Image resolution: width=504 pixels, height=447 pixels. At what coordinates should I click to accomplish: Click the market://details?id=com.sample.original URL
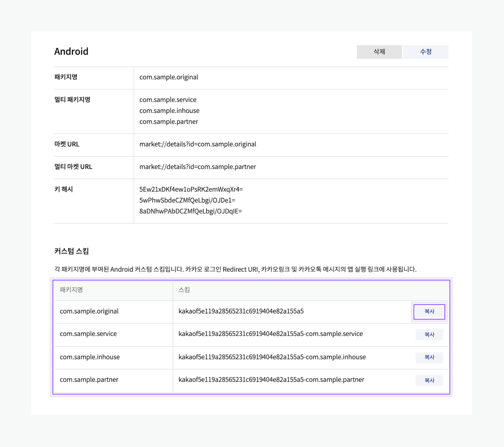click(198, 144)
